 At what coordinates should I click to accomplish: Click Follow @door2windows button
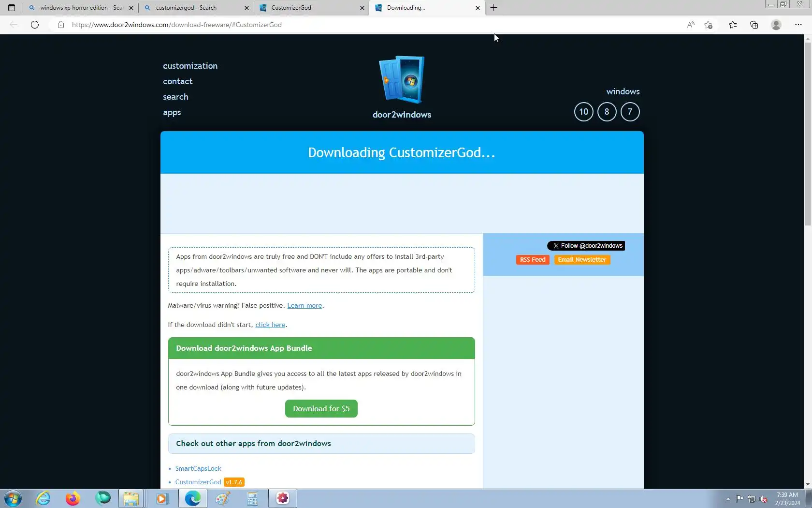[x=586, y=246]
